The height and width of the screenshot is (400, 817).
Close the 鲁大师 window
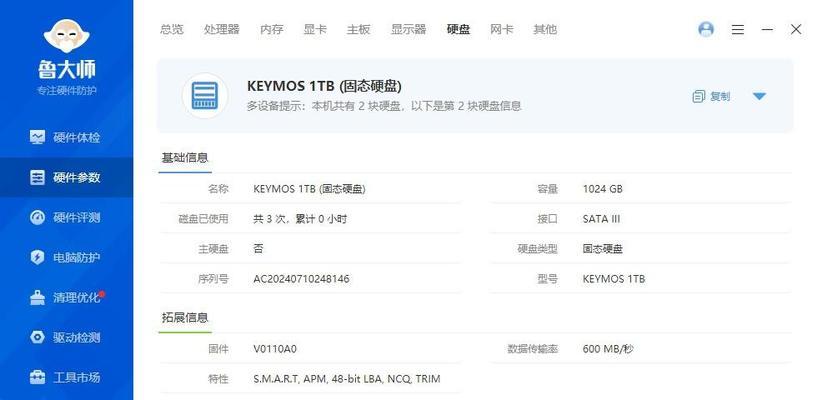point(796,29)
